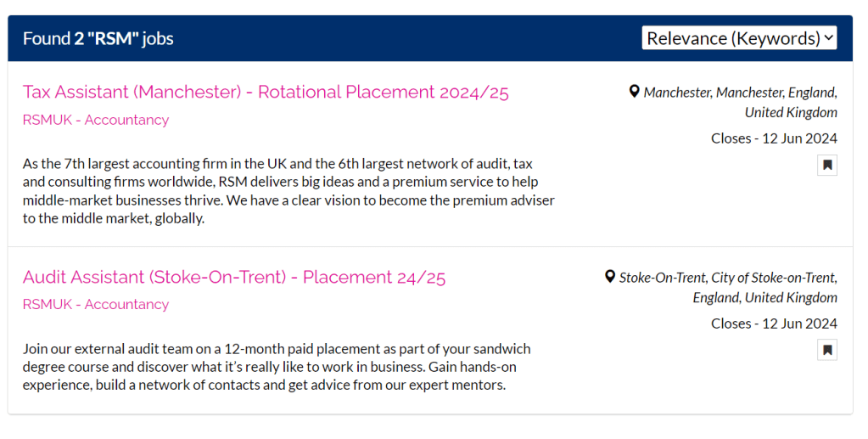The width and height of the screenshot is (868, 439).
Task: Click the Manchester, England location text
Action: click(740, 102)
